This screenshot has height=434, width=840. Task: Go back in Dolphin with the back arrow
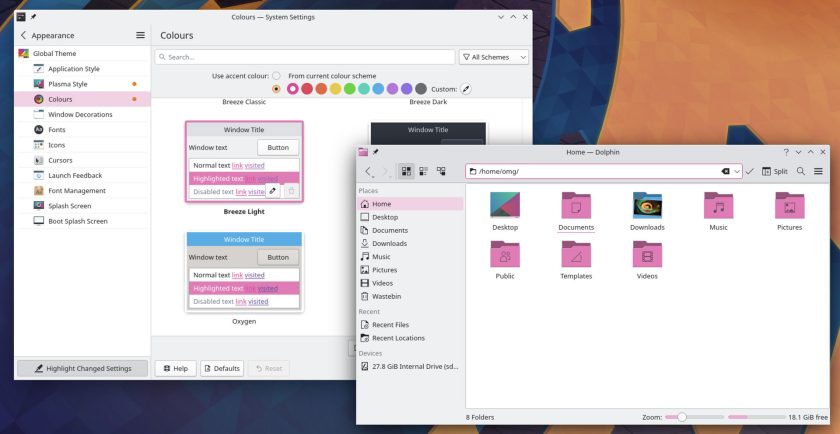click(368, 171)
